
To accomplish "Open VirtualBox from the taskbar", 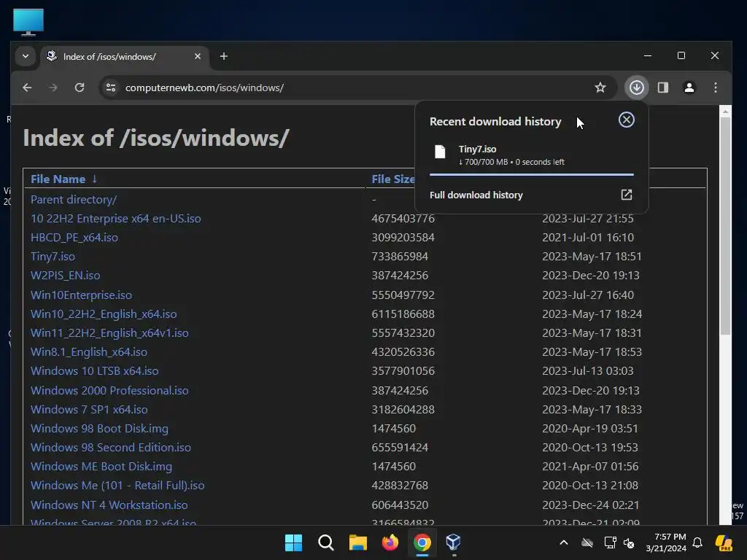I will click(x=454, y=542).
